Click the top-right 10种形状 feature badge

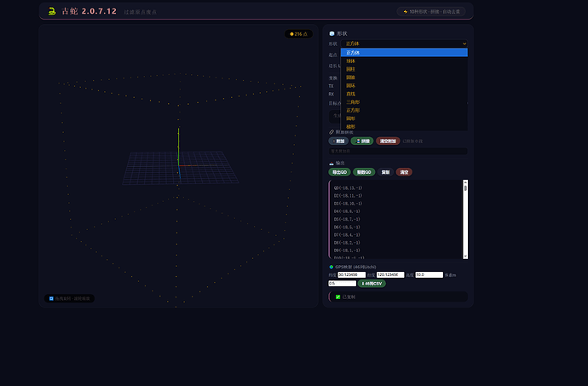click(x=431, y=12)
